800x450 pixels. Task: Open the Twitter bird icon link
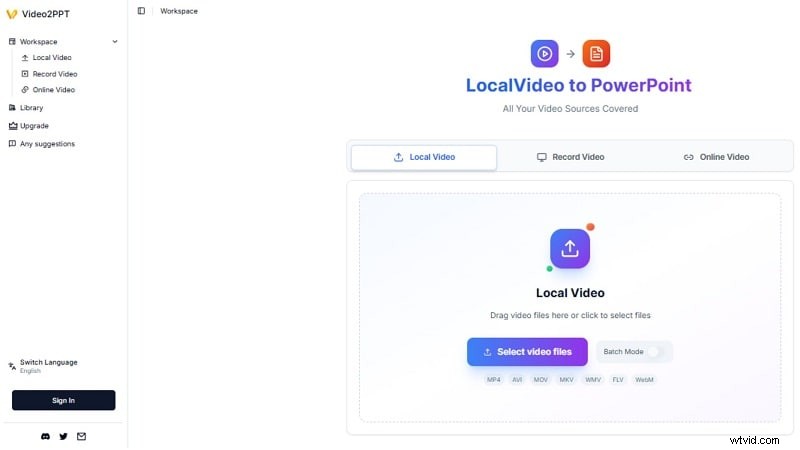pos(63,437)
